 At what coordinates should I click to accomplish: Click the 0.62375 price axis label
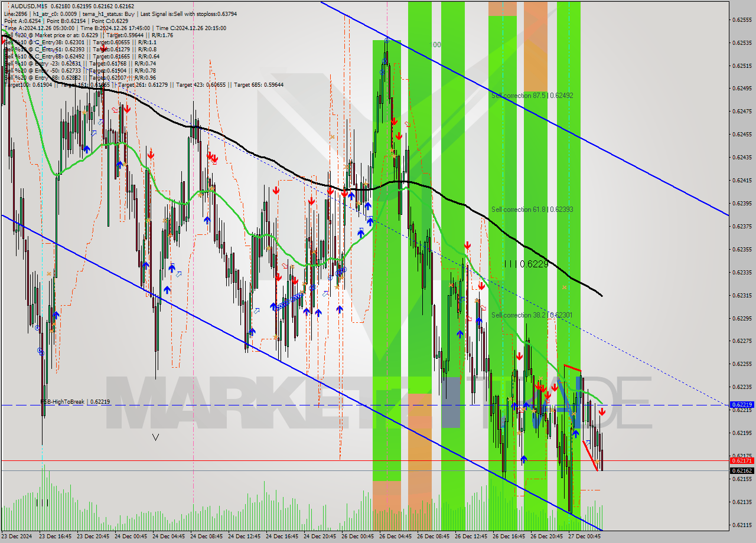point(742,226)
